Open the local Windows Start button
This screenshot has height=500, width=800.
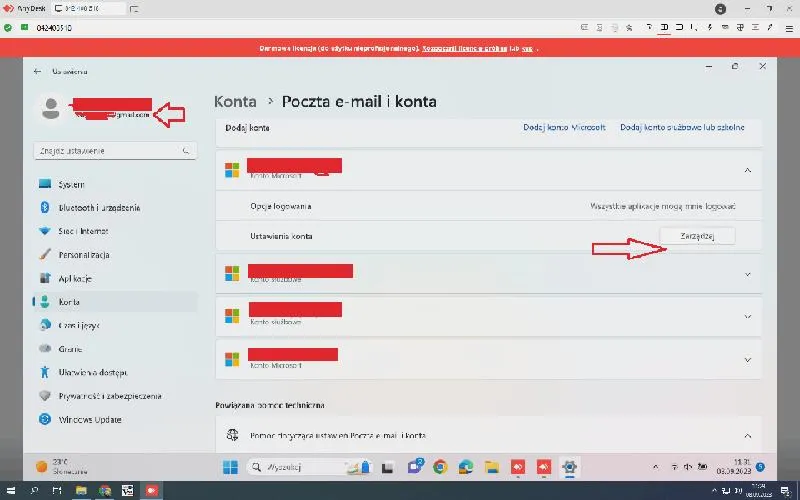(x=10, y=491)
